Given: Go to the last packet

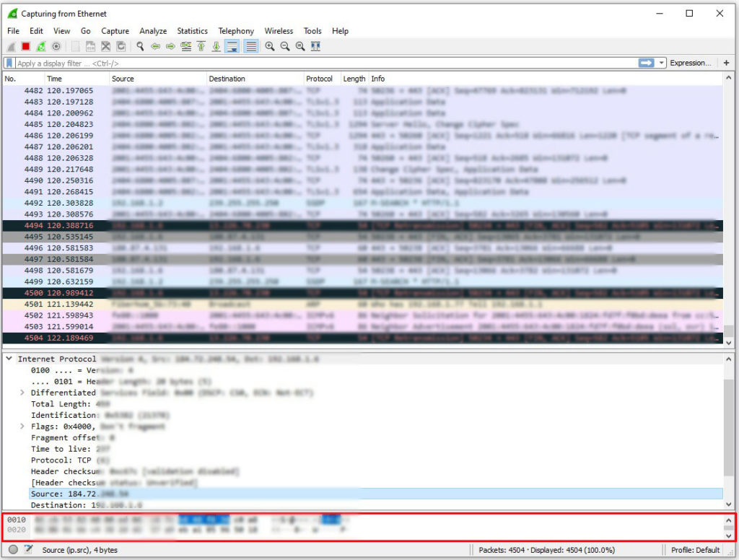Looking at the screenshot, I should (x=218, y=46).
